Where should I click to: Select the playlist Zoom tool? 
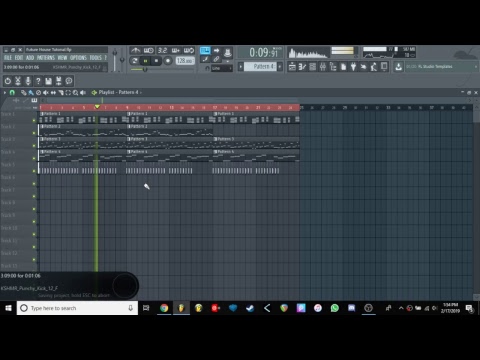76,92
